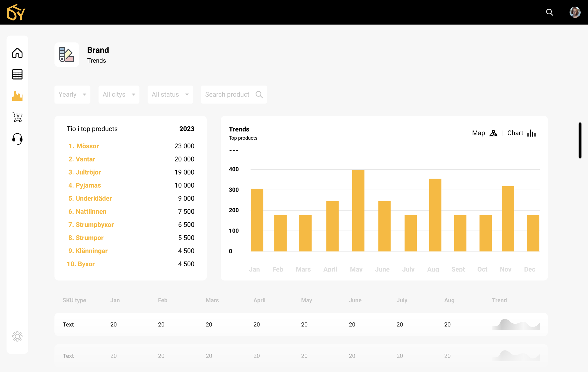Expand the Yearly dropdown
Viewport: 588px width, 372px height.
tap(72, 94)
